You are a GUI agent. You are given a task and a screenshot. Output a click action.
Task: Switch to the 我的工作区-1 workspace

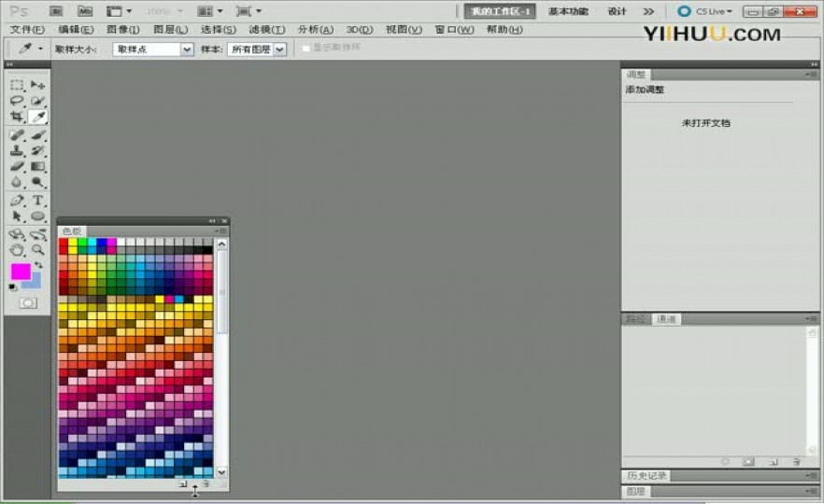500,11
